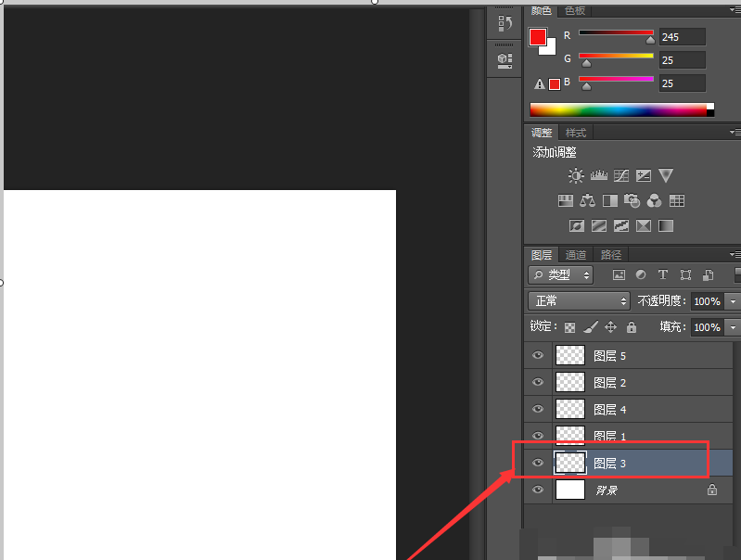Add a Brightness/Contrast adjustment
This screenshot has width=741, height=560.
(x=576, y=176)
